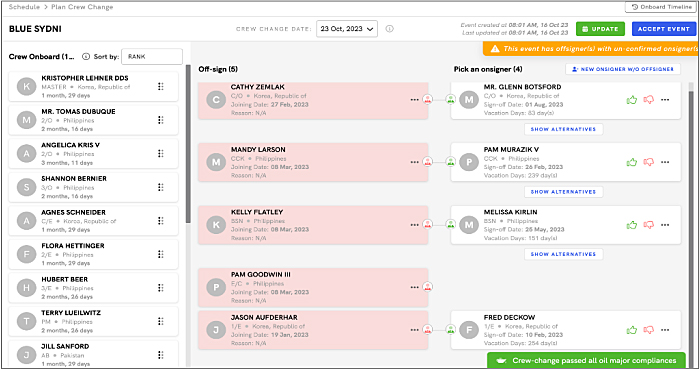This screenshot has height=369, width=700.
Task: Go to Schedule breadcrumb
Action: 24,7
